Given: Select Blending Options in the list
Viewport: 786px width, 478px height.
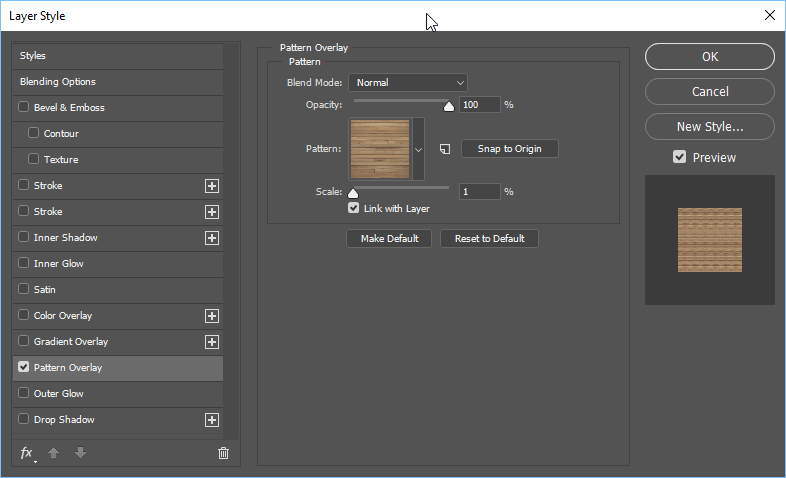Looking at the screenshot, I should pos(58,82).
